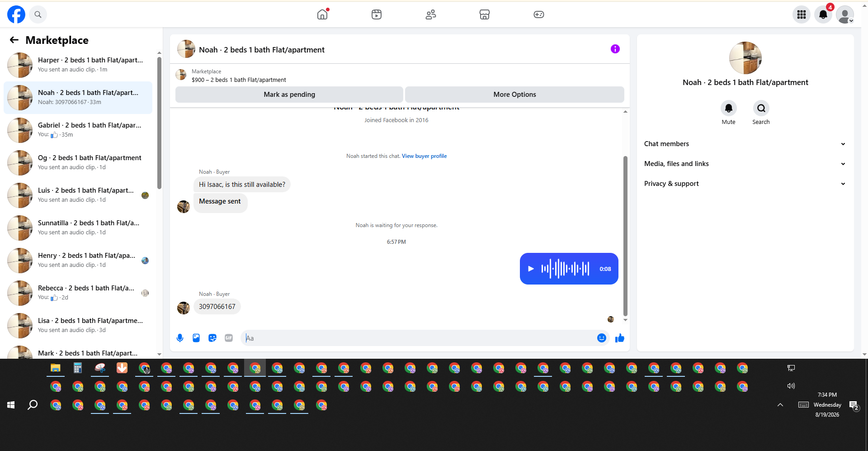This screenshot has width=868, height=451.
Task: Expand Privacy & support section
Action: (745, 184)
